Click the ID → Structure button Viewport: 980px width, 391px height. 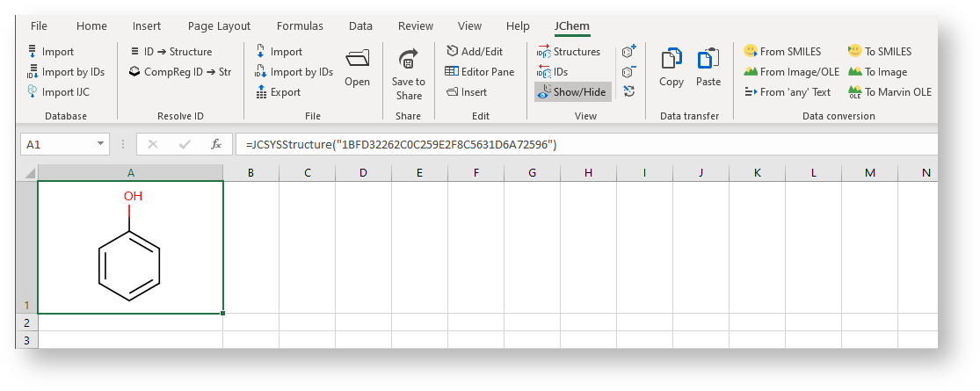[x=171, y=52]
